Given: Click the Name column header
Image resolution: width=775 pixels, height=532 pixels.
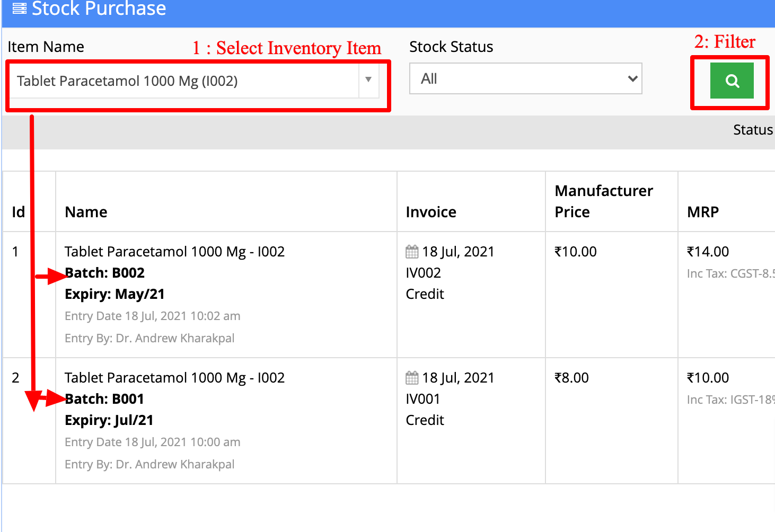Looking at the screenshot, I should point(86,212).
